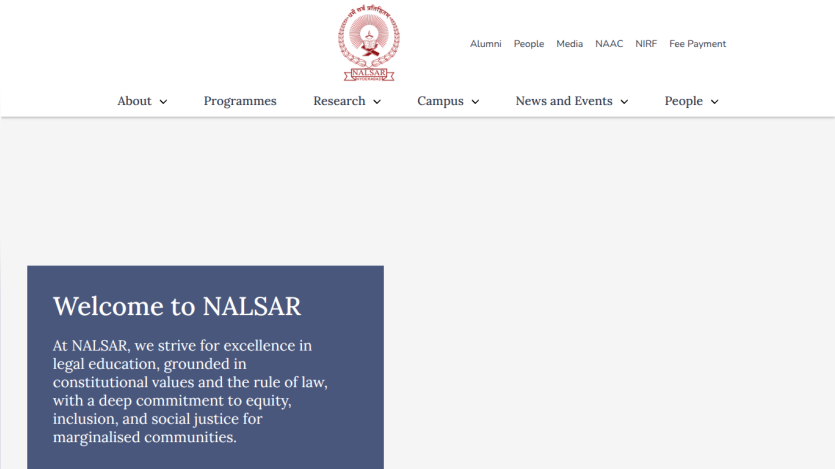Go to Fee Payment

(x=697, y=44)
